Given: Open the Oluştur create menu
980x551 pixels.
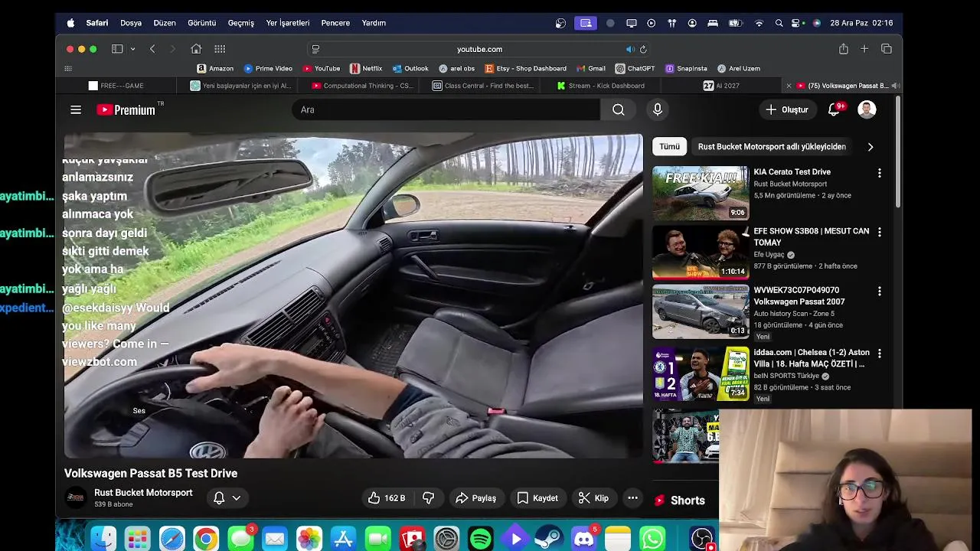Looking at the screenshot, I should [x=787, y=109].
